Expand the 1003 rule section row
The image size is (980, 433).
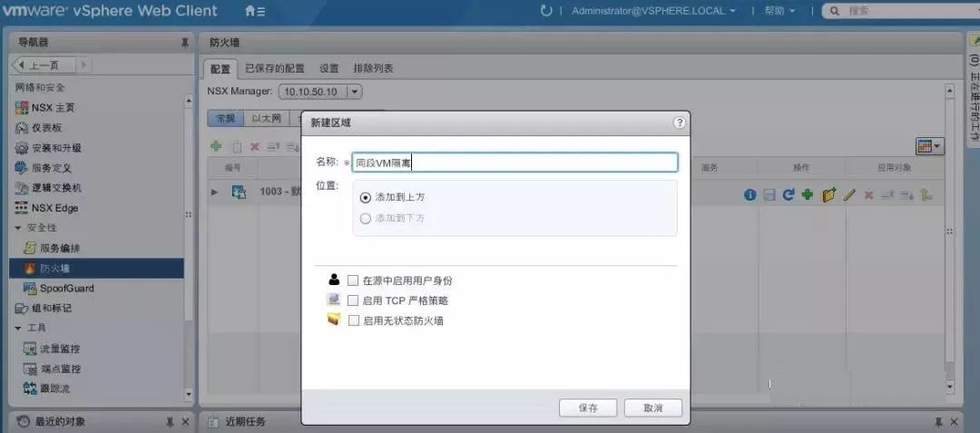click(214, 192)
